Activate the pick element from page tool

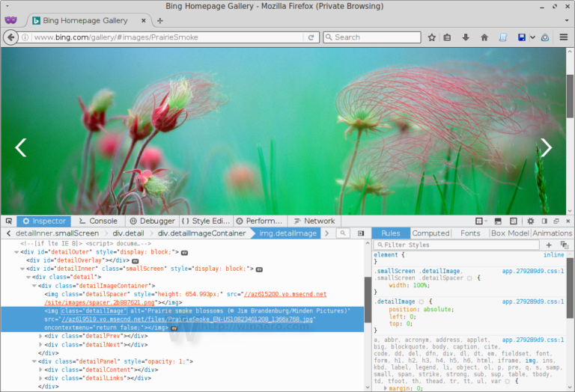click(9, 221)
